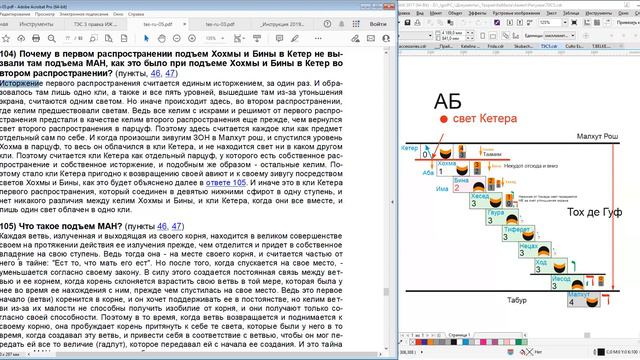640x360 pixels.
Task: Switch to the Frida.cdr document tab
Action: pyautogui.click(x=496, y=46)
